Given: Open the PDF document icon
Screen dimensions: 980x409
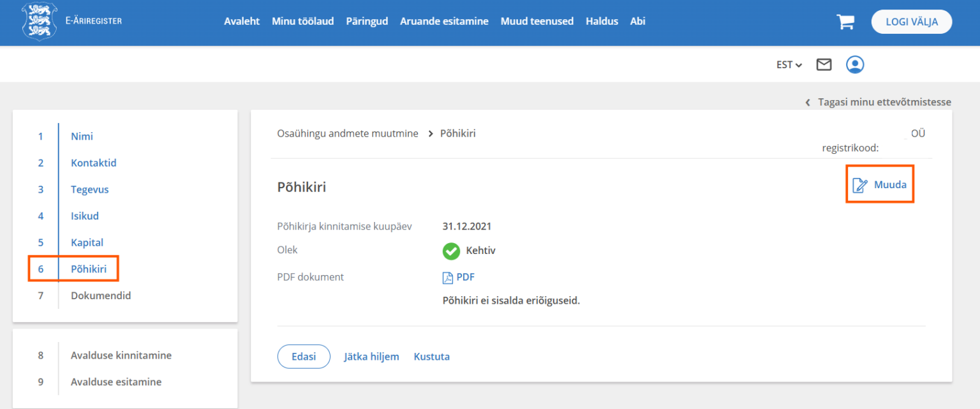Looking at the screenshot, I should tap(447, 277).
